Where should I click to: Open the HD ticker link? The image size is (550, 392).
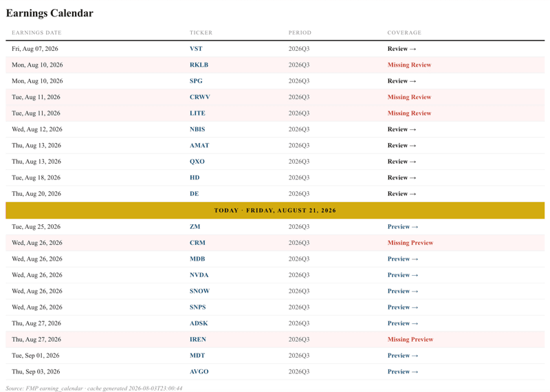click(x=195, y=178)
